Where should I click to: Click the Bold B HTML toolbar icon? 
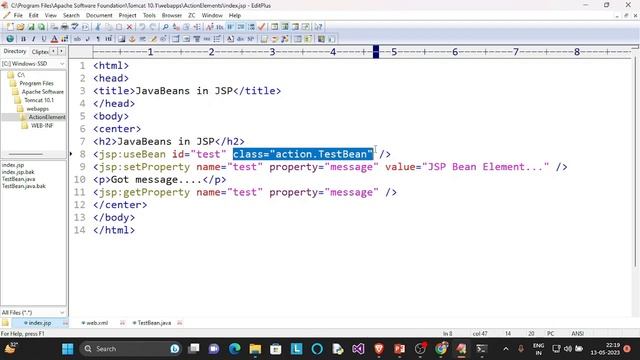[x=23, y=39]
